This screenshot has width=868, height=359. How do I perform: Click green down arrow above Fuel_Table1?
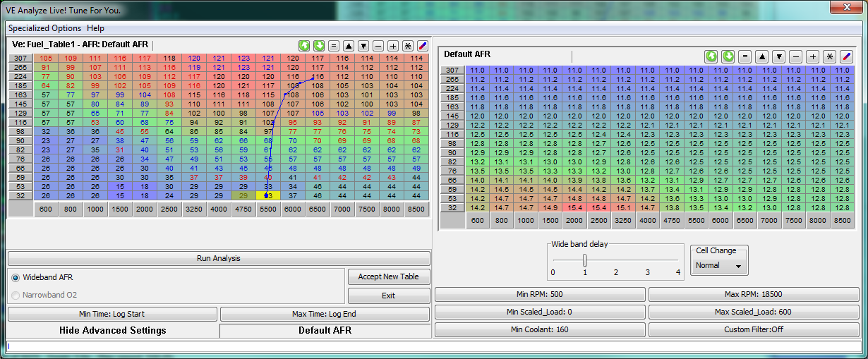pyautogui.click(x=319, y=44)
